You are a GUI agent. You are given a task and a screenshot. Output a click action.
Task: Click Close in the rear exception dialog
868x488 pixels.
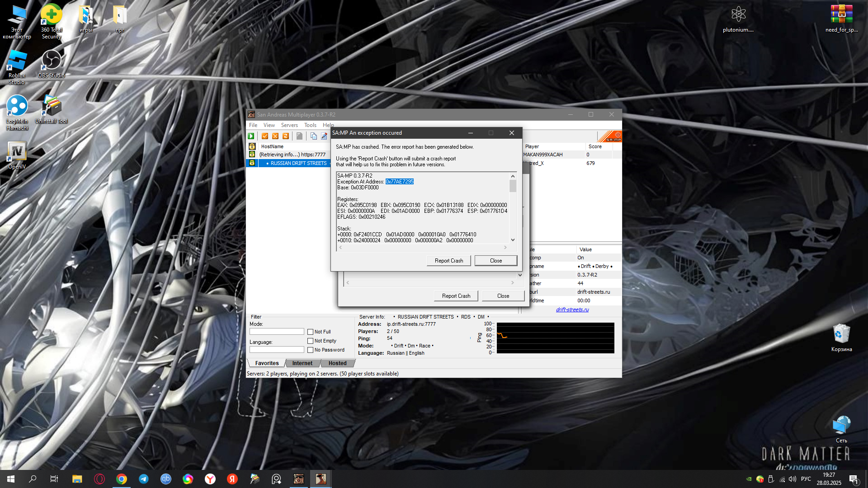(503, 296)
